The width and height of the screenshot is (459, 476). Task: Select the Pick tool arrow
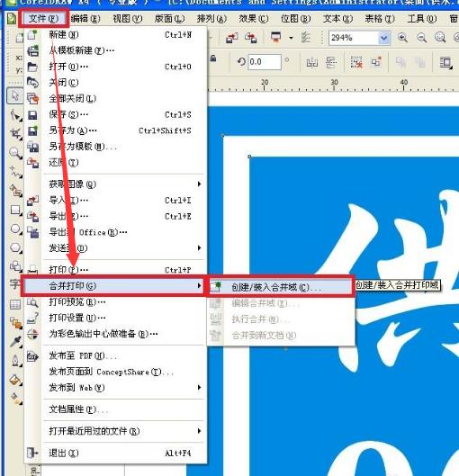(15, 95)
